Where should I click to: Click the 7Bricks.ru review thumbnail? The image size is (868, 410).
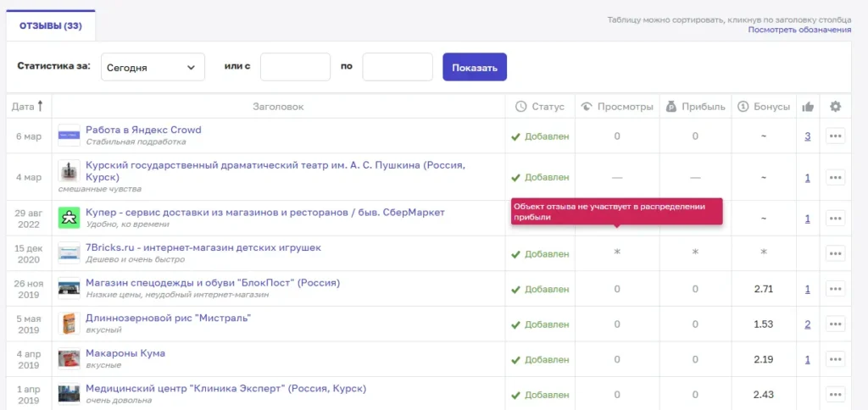tap(70, 252)
